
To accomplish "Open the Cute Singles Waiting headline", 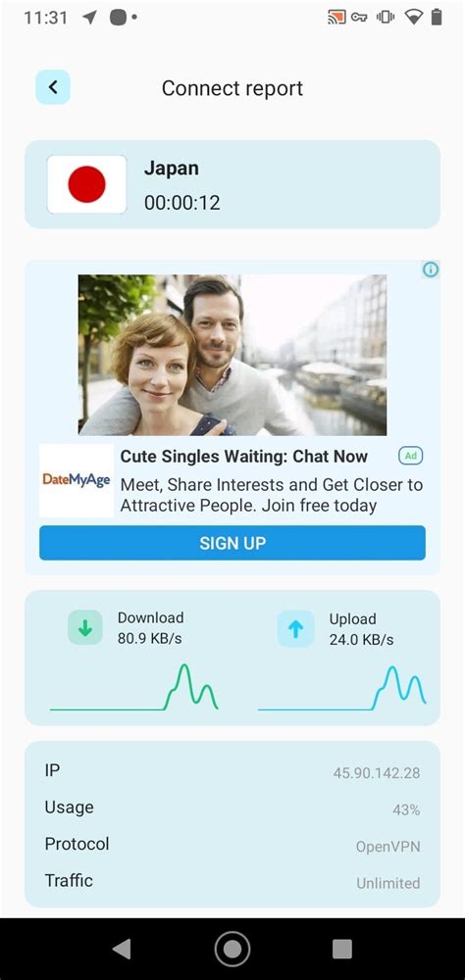I will point(244,457).
